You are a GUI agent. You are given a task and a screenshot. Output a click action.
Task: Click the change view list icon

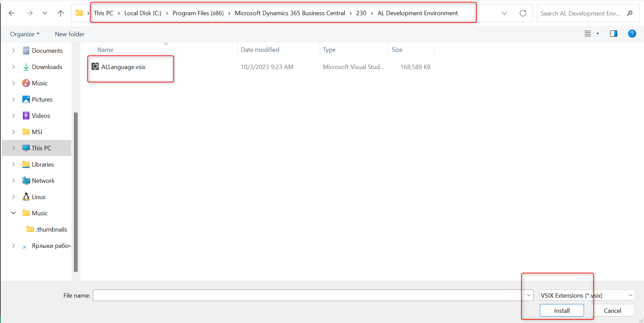(588, 34)
